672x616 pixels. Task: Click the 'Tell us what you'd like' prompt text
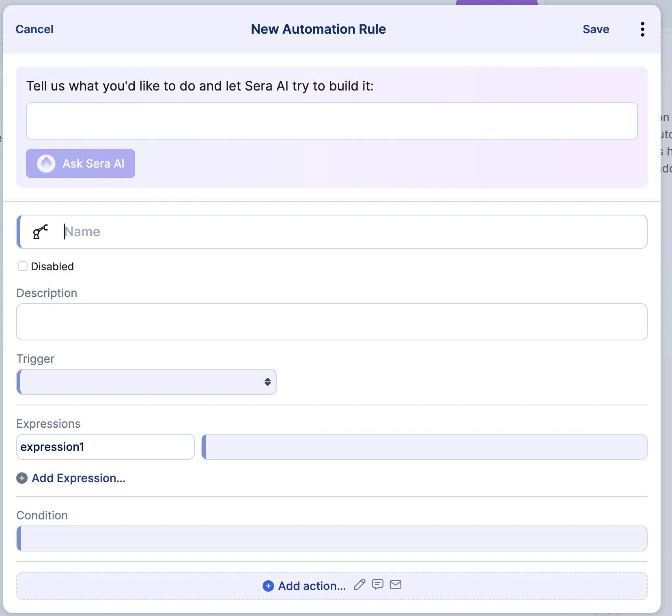pyautogui.click(x=200, y=86)
